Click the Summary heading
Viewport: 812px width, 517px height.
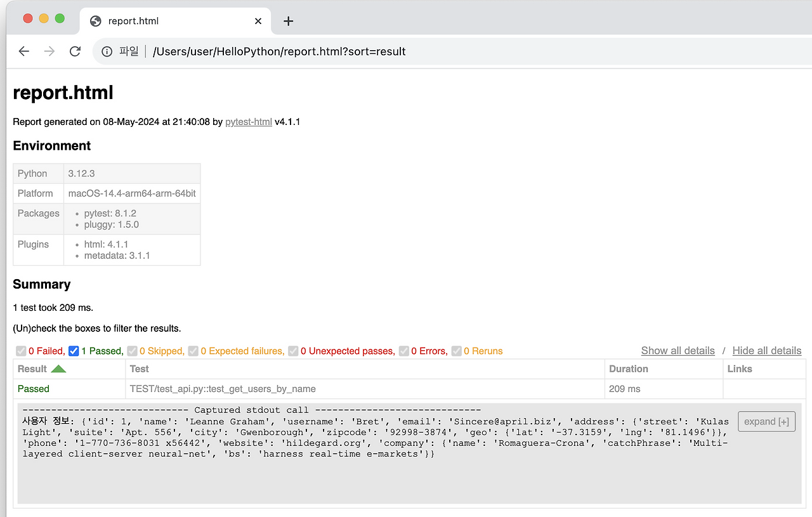(x=42, y=284)
